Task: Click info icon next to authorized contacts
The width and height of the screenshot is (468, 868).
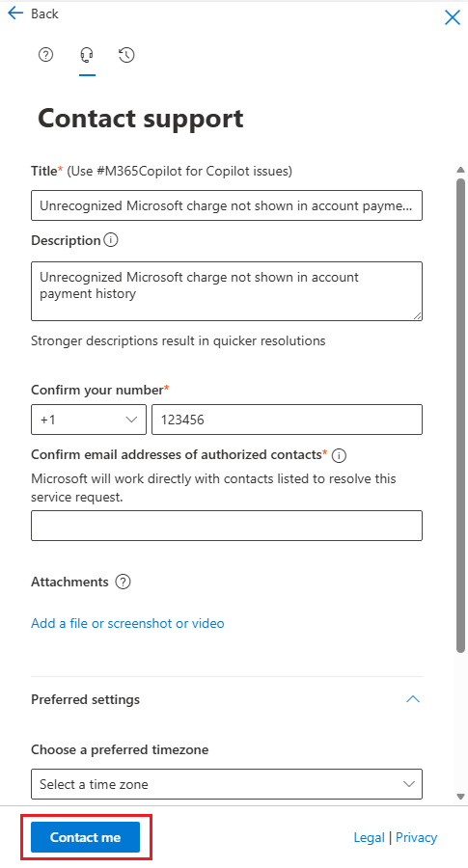Action: (340, 455)
